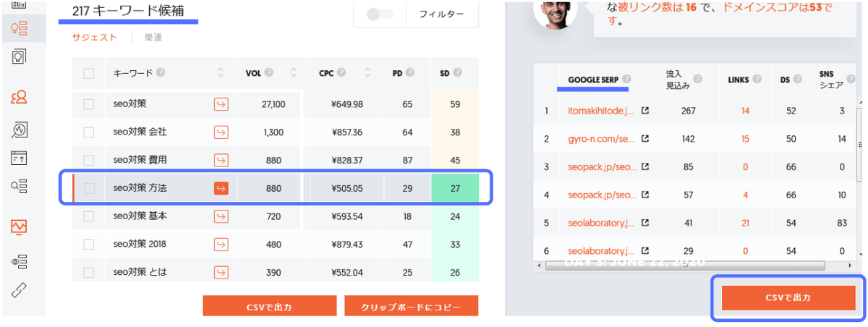Viewport: 868px width, 327px height.
Task: Click arrow icon in seo対策 会社 row
Action: [x=221, y=132]
